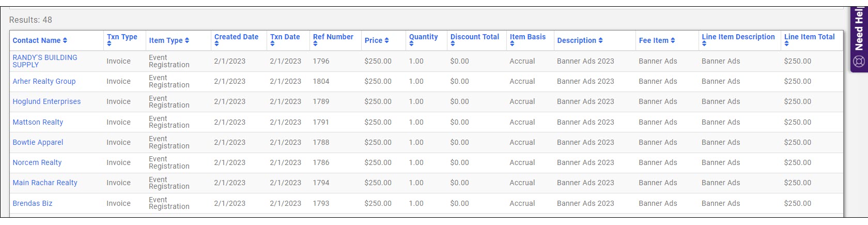Image resolution: width=868 pixels, height=225 pixels.
Task: Sort by Txn Date column header
Action: point(285,37)
